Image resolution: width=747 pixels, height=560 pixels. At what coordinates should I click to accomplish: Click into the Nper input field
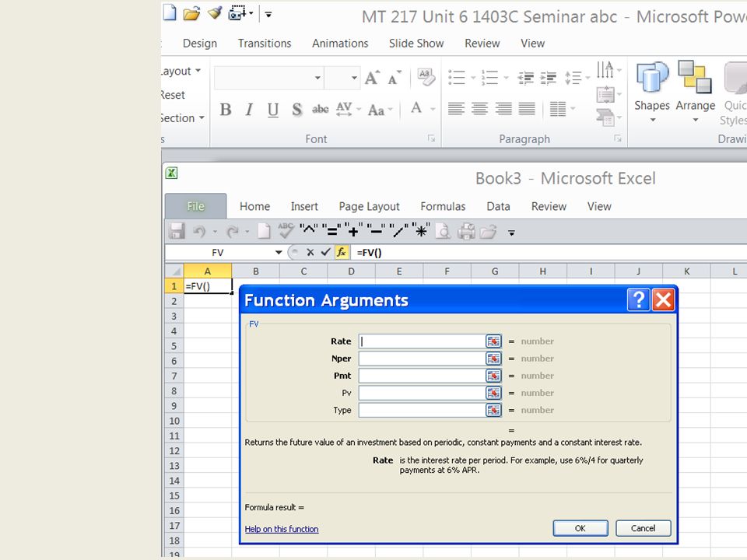[422, 359]
